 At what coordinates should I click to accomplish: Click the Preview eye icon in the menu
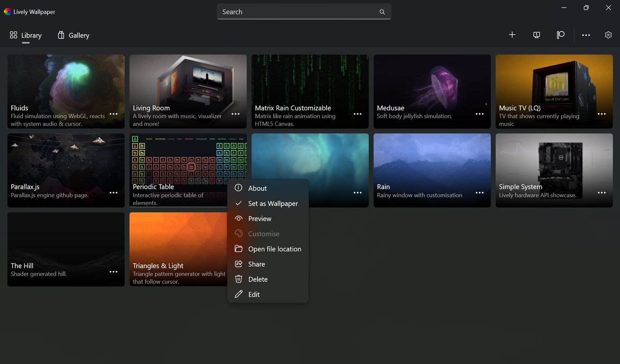tap(238, 219)
